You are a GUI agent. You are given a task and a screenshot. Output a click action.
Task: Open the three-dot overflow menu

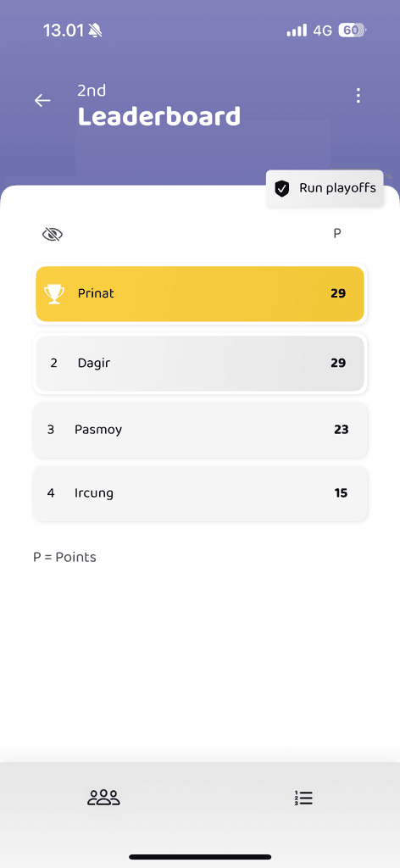coord(358,96)
